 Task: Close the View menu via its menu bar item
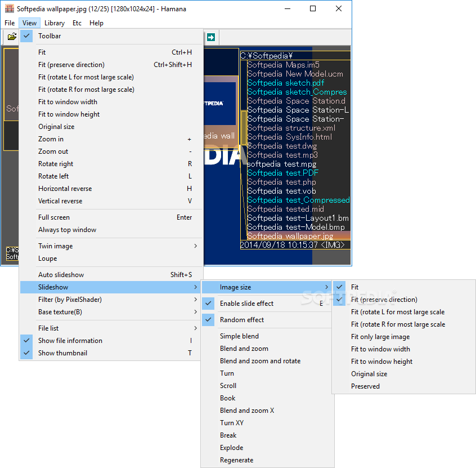[x=29, y=23]
